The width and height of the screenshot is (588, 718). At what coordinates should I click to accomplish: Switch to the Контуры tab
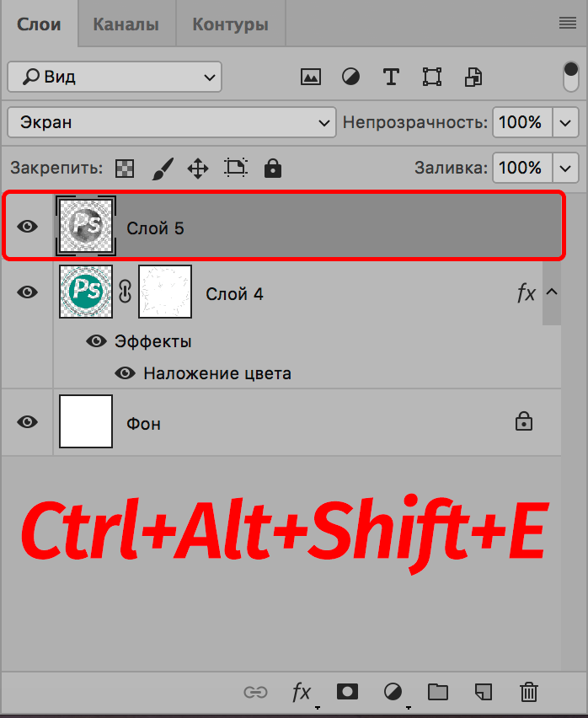point(230,24)
